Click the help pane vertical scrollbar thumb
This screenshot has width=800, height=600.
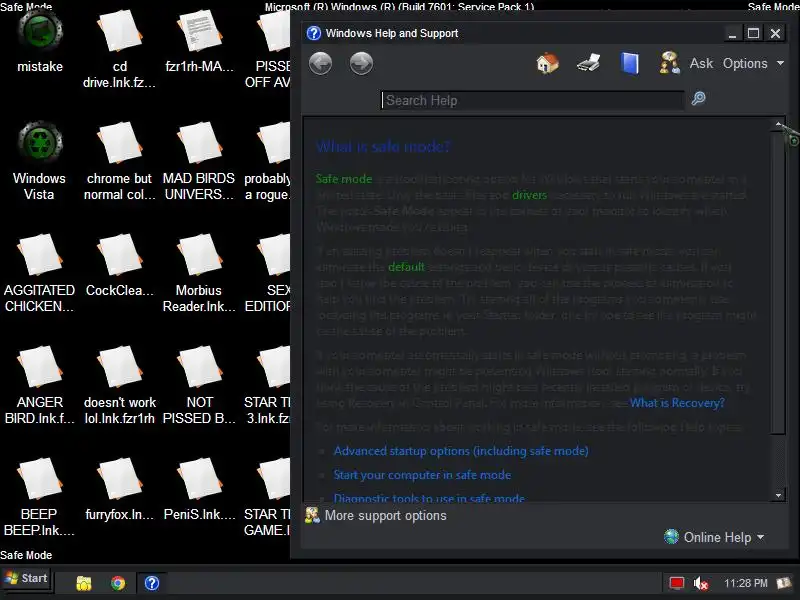[x=778, y=283]
